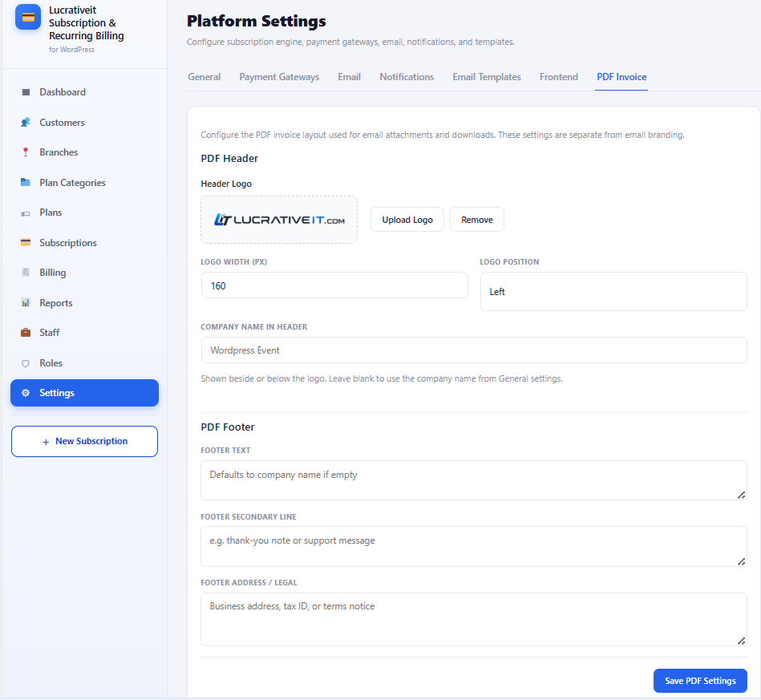The width and height of the screenshot is (761, 700).
Task: Click the Logo Width (px) input field
Action: (334, 285)
